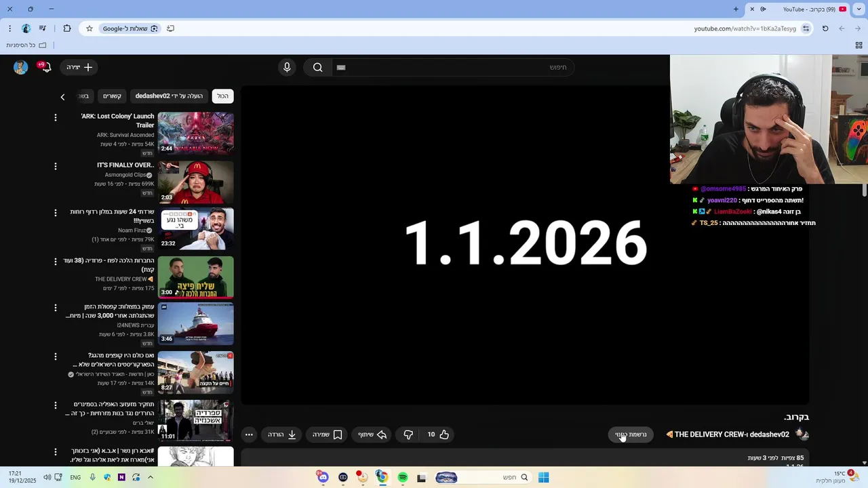
Task: Click the ENG language indicator
Action: pyautogui.click(x=75, y=477)
